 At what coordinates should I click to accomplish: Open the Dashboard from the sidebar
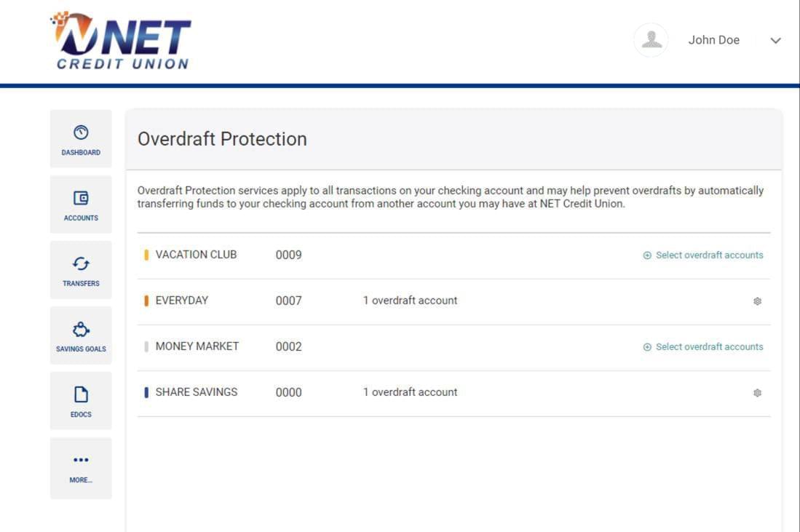pyautogui.click(x=80, y=139)
